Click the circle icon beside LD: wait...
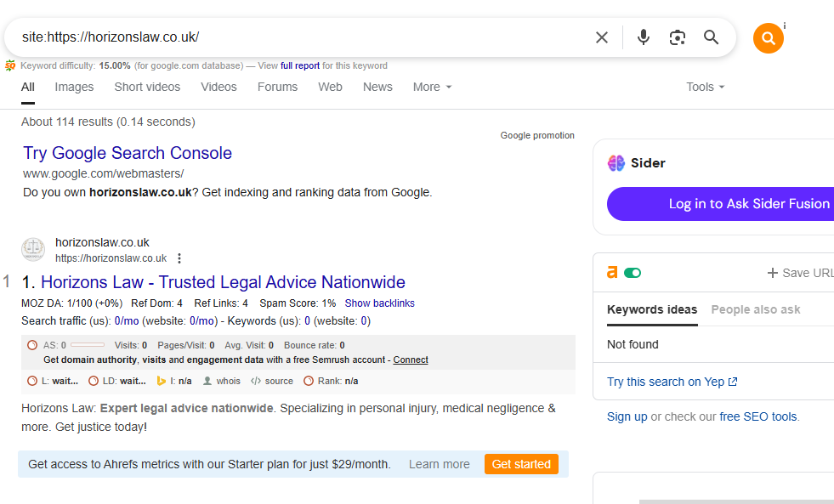This screenshot has width=834, height=504. pos(94,382)
